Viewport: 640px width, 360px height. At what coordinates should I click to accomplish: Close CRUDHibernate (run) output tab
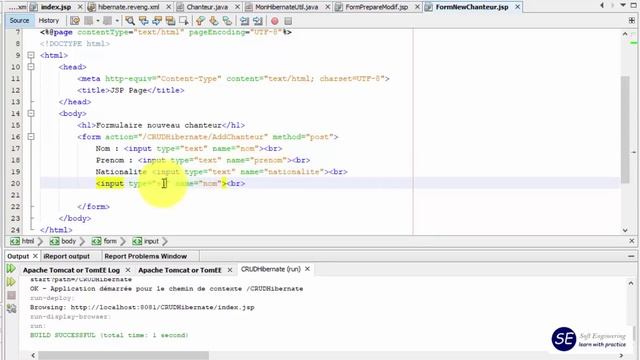(307, 269)
